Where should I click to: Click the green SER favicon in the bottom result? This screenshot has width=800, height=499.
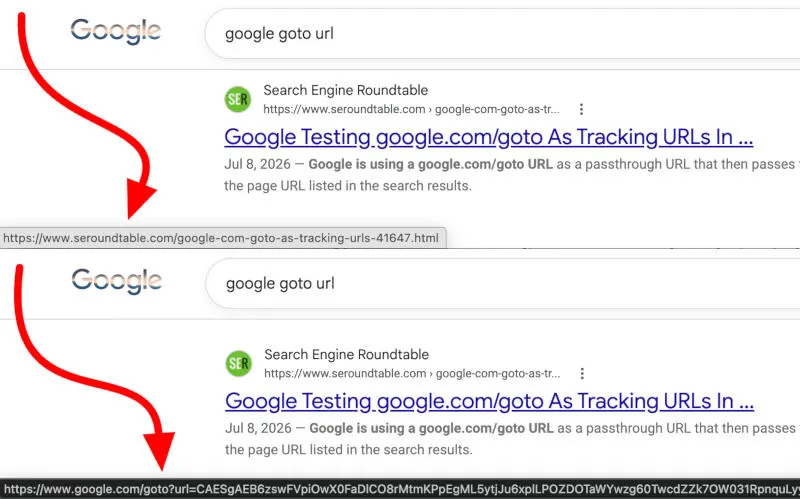click(239, 363)
